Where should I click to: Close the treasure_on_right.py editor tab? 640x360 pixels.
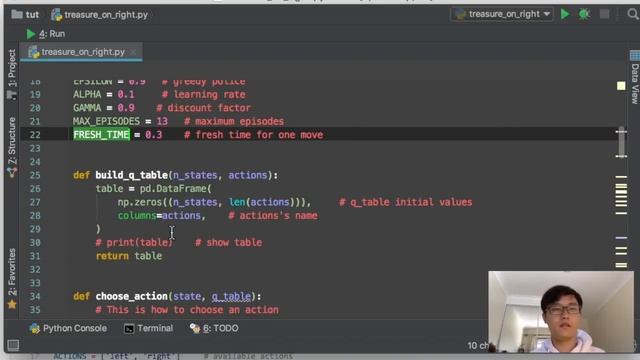click(133, 52)
